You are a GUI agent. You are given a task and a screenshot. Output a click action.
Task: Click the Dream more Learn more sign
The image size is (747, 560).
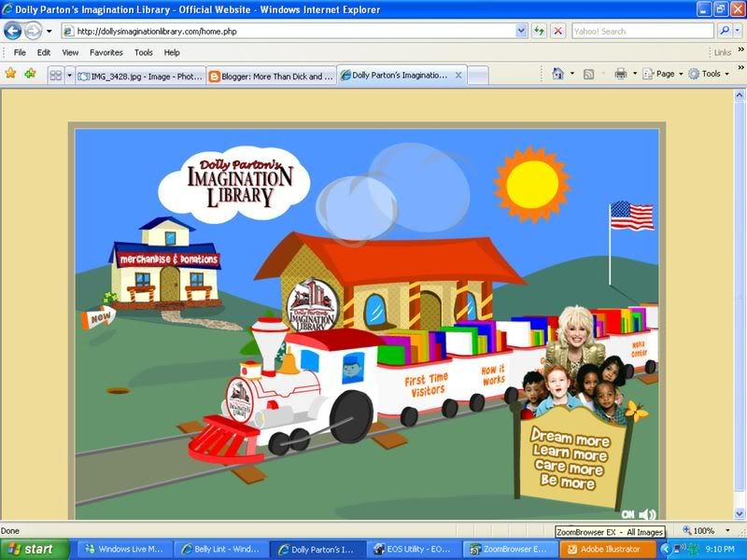click(x=571, y=458)
